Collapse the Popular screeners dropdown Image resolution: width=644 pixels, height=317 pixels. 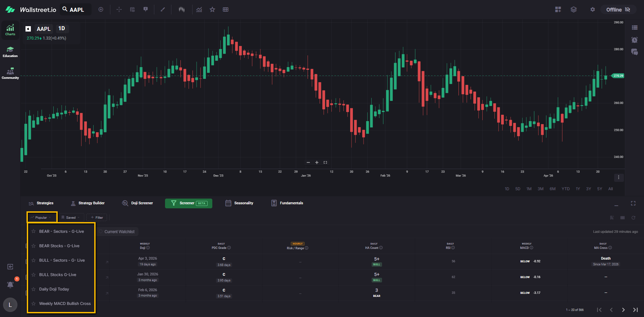(42, 217)
